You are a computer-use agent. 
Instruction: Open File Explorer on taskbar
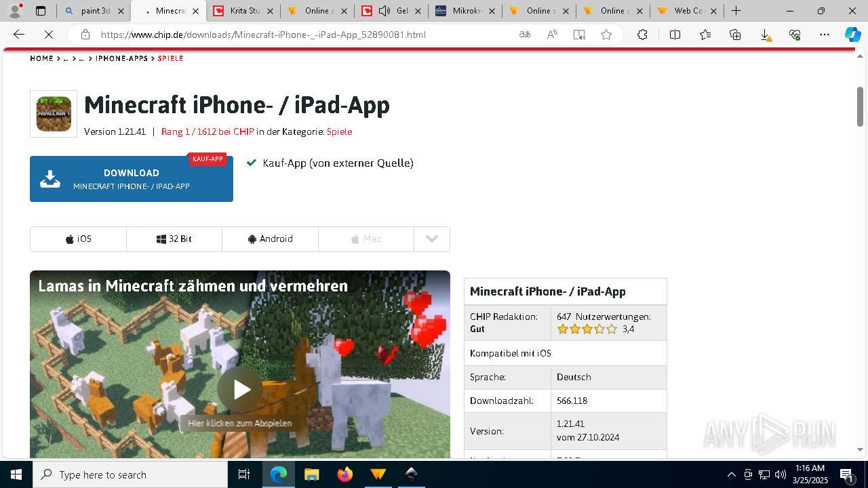coord(311,474)
